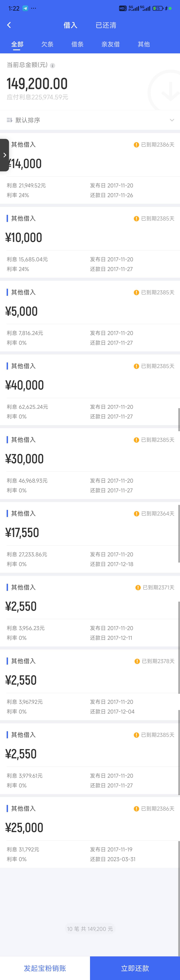Tap the 发起宝粉销账 button
Viewport: 180px width, 980px height.
pos(45,968)
